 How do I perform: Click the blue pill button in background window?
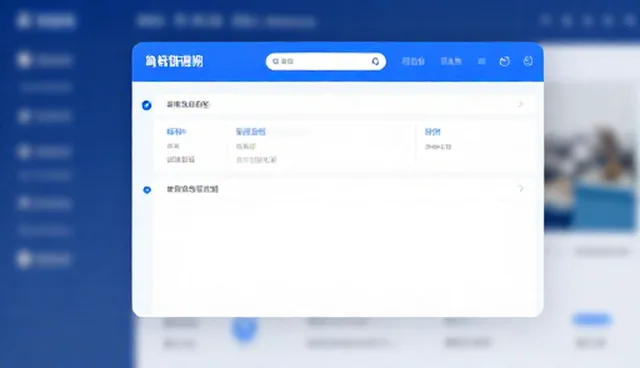(592, 319)
